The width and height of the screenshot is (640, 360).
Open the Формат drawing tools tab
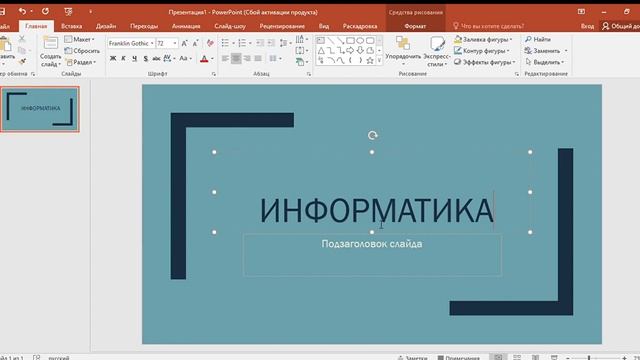point(415,26)
